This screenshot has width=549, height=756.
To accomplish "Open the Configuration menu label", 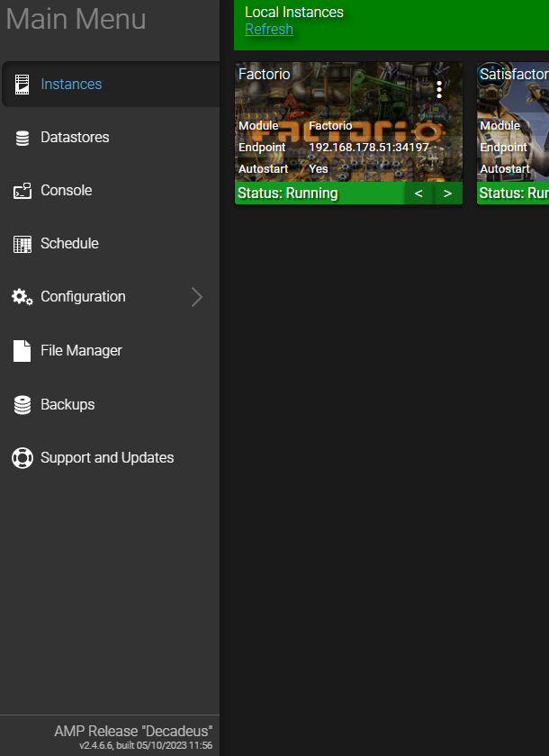I will pos(83,296).
